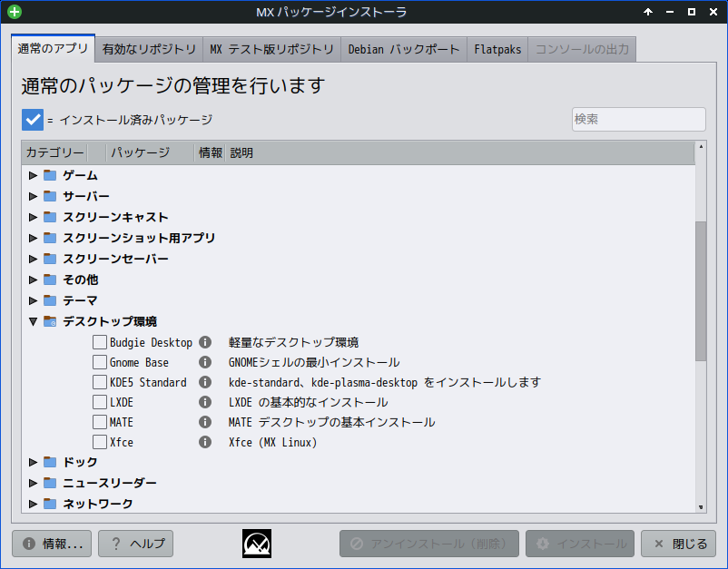
Task: Expand the ネットワーク category arrow
Action: 33,504
